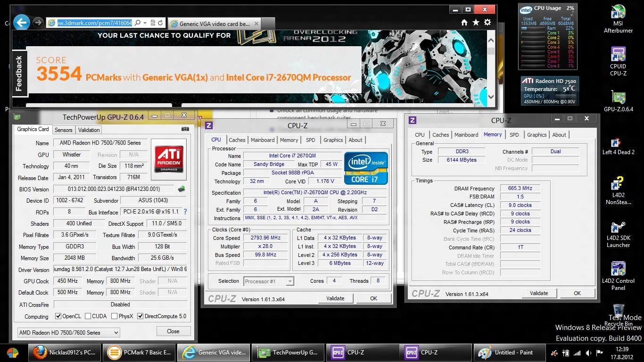Open the browser Favorites star

476,22
